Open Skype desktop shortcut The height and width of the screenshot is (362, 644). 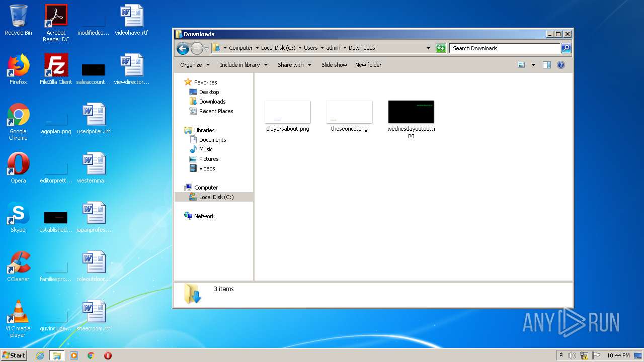coord(18,218)
